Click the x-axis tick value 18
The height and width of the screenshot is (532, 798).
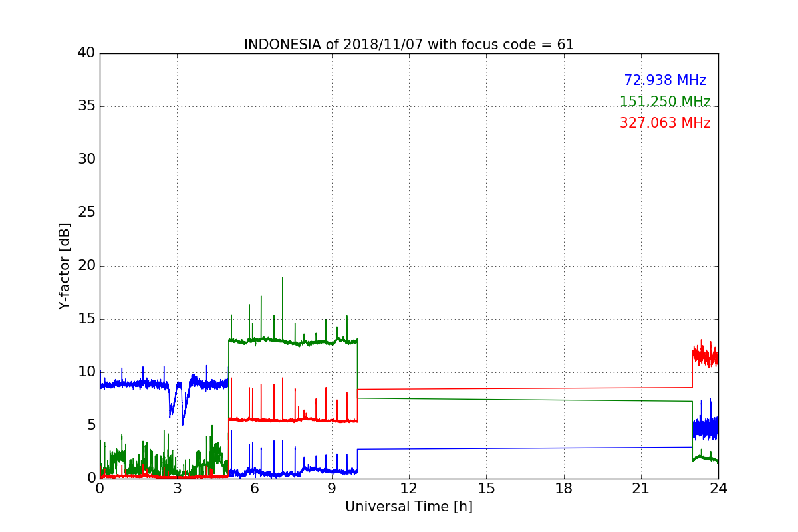click(x=564, y=489)
